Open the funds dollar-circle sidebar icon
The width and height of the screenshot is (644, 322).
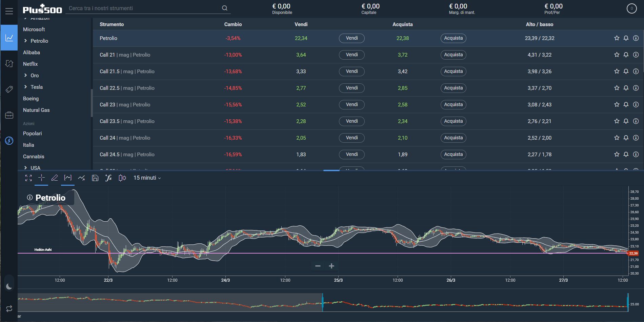9,141
